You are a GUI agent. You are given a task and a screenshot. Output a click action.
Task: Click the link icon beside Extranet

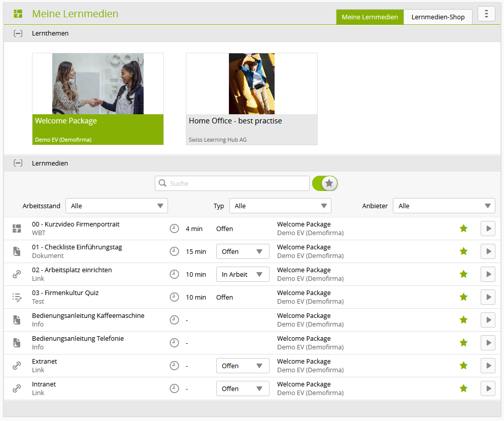coord(17,366)
